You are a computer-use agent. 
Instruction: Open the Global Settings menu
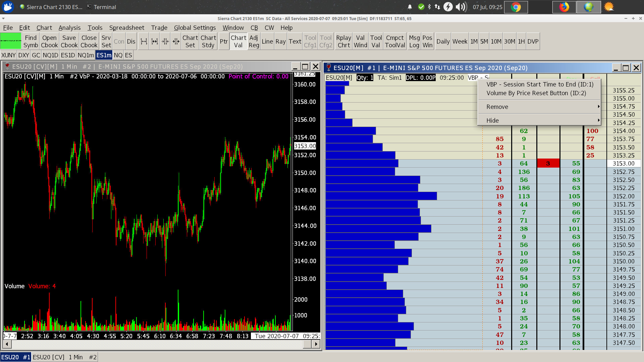point(195,27)
